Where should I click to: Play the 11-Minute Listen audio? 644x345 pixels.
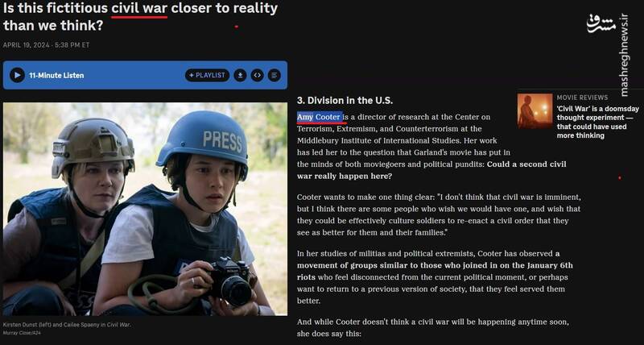pyautogui.click(x=17, y=75)
